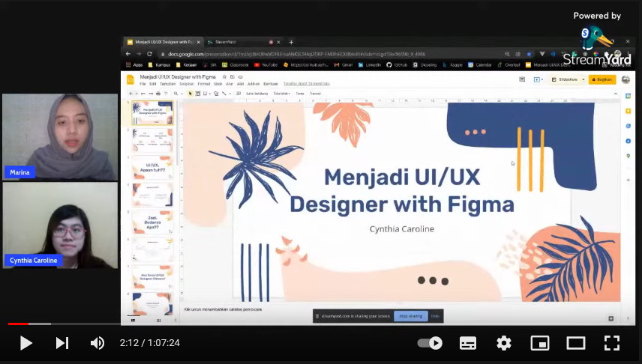Open the video settings gear
This screenshot has width=642, height=364.
click(503, 343)
